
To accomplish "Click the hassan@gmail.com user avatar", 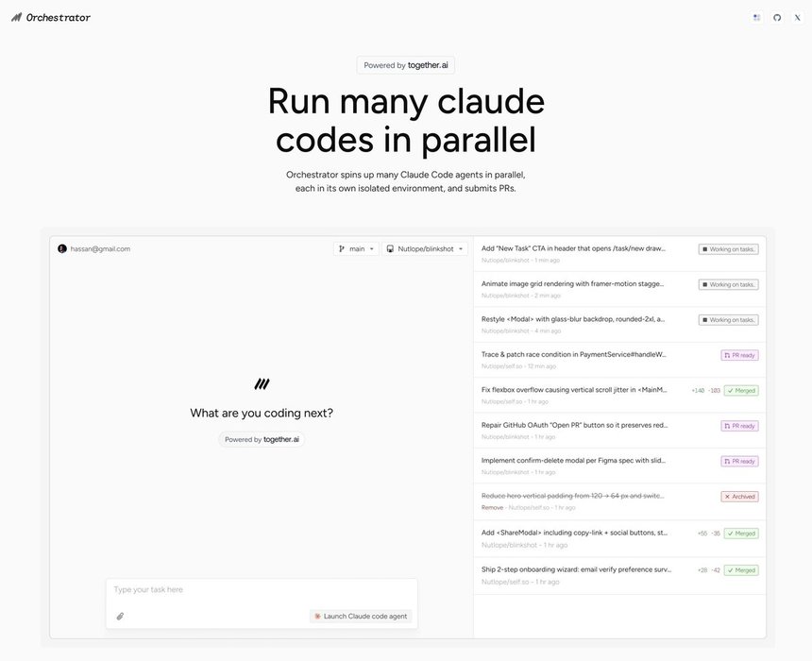I will 62,248.
